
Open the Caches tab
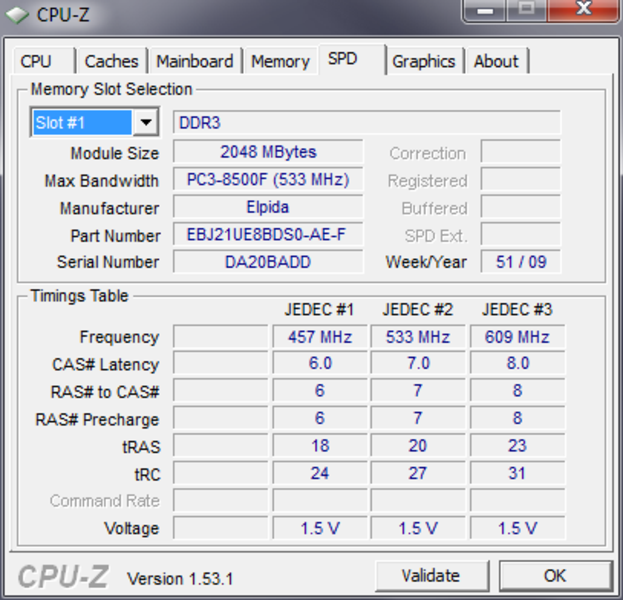tap(112, 61)
